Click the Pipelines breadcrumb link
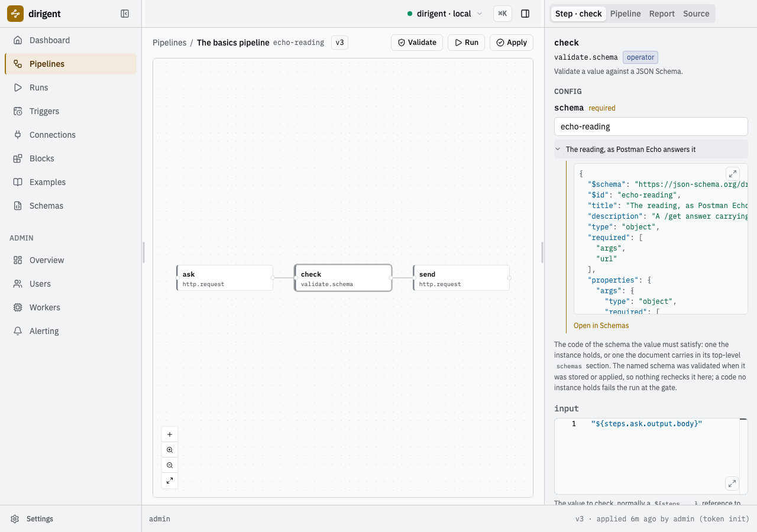Viewport: 757px width, 532px height. [169, 43]
